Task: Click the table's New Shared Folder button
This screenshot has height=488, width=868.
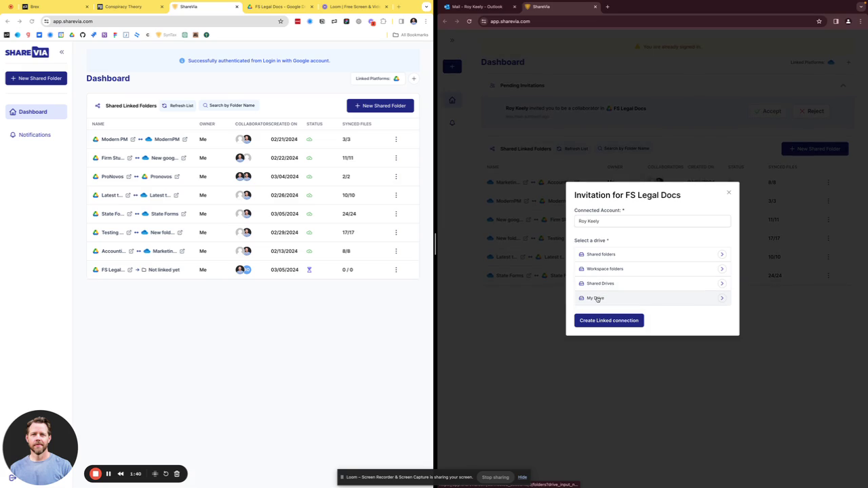Action: [x=380, y=106]
